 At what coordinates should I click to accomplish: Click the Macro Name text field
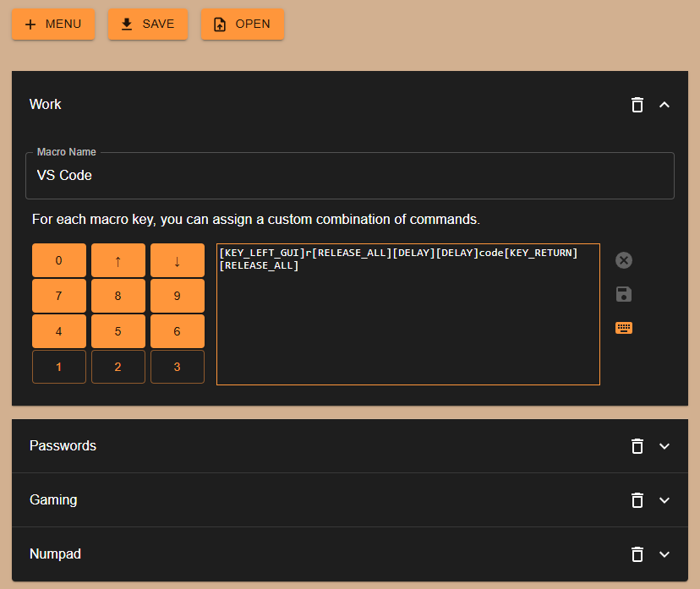pyautogui.click(x=349, y=176)
